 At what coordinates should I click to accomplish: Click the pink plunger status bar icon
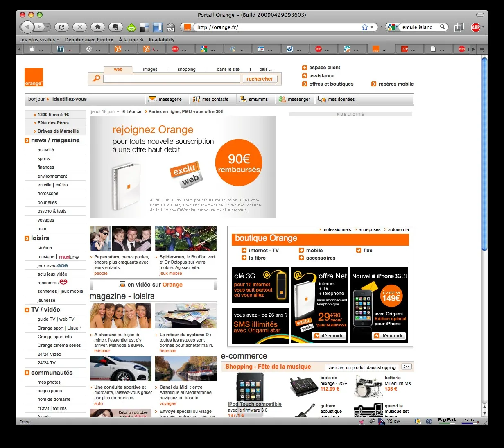(362, 421)
